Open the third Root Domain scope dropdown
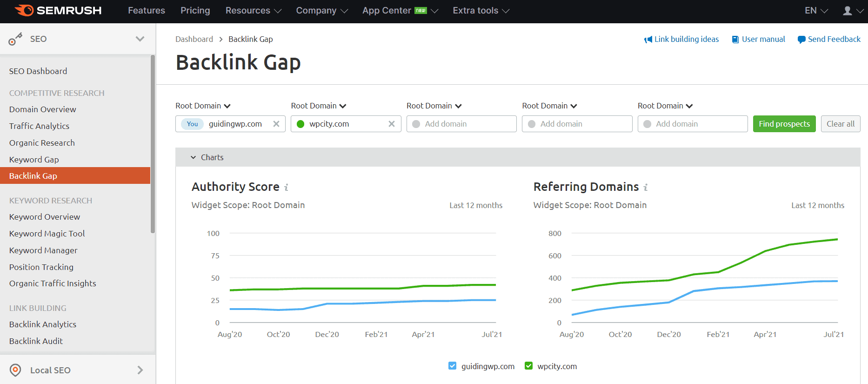 click(x=434, y=106)
